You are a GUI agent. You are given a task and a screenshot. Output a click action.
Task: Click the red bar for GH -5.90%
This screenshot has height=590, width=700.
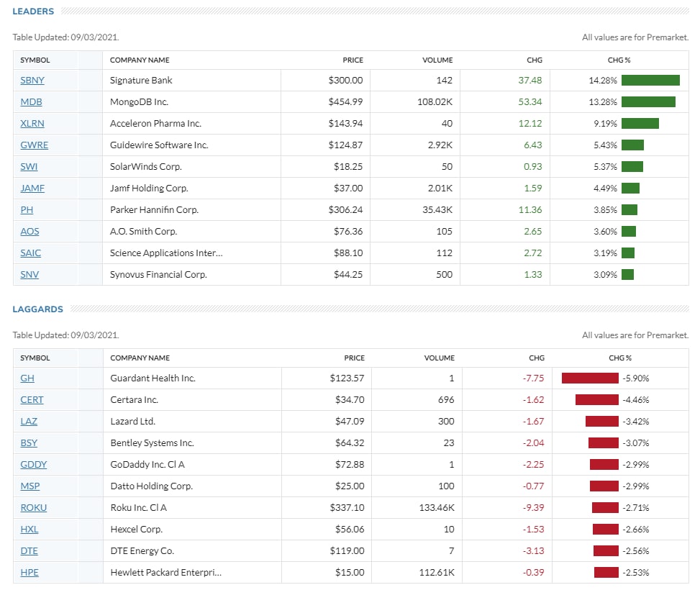[590, 378]
